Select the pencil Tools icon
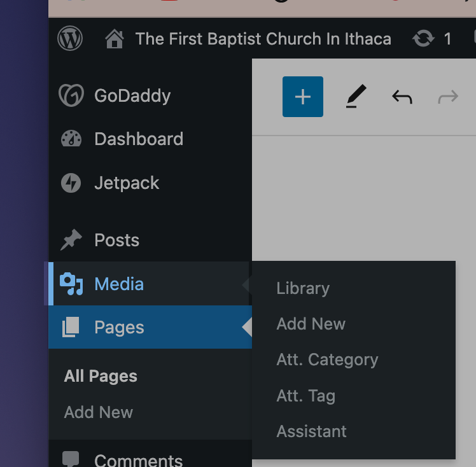 click(356, 96)
